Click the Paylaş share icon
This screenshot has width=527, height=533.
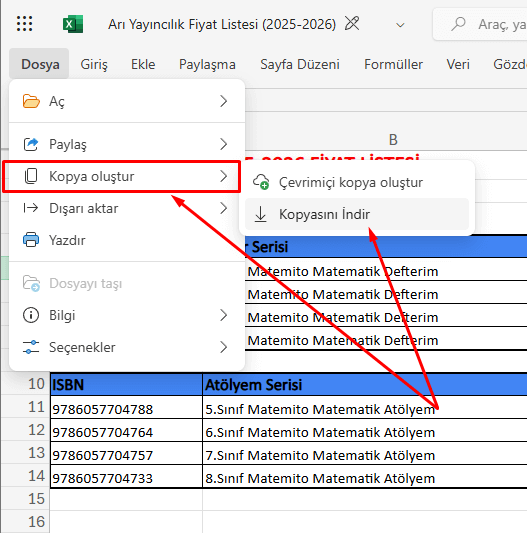(31, 144)
